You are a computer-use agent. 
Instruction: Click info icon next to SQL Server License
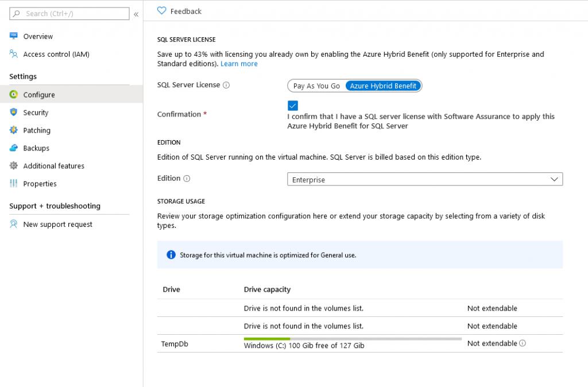click(226, 85)
